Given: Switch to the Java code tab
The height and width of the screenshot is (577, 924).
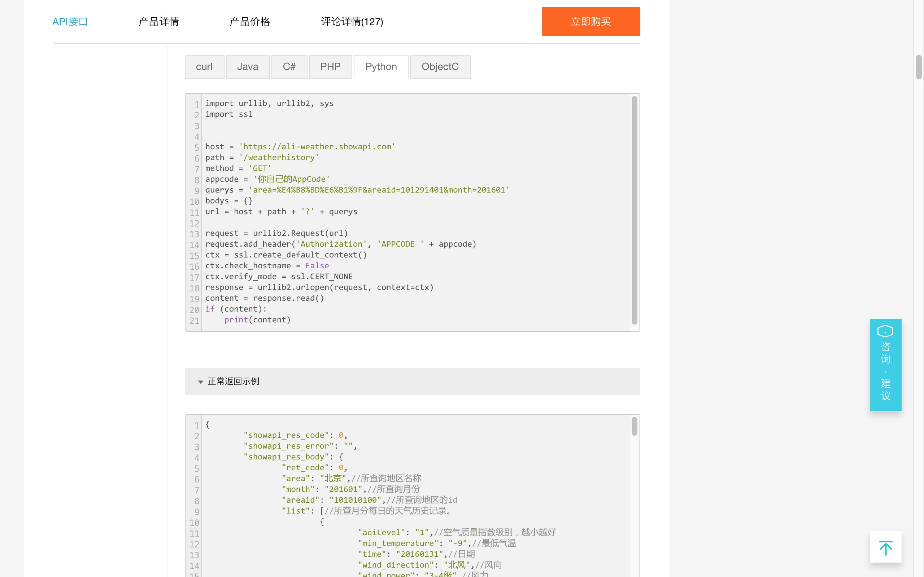Looking at the screenshot, I should coord(247,66).
